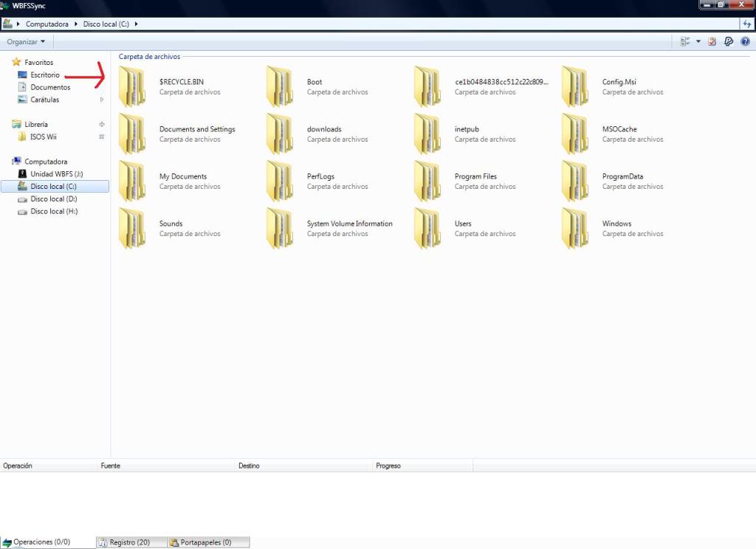Expand the arrow after Computadora in the breadcrumb
Screen dimensions: 756x549
76,24
